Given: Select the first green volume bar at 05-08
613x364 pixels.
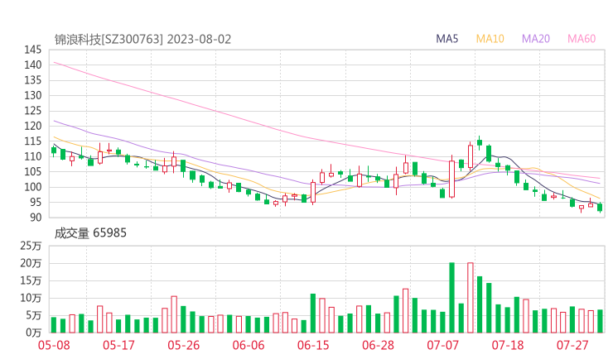Looking at the screenshot, I should (54, 325).
